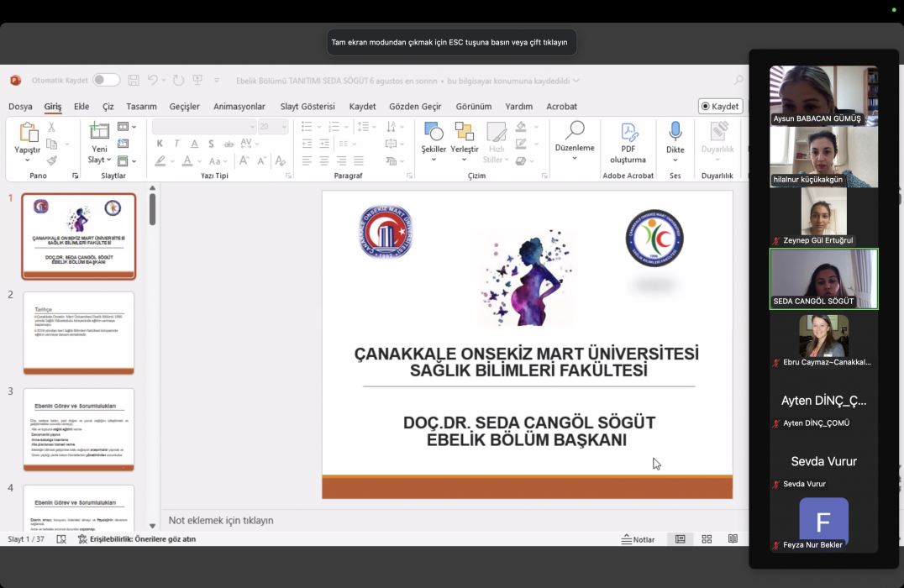
Task: Select slide 2 Tarihçe thumbnail
Action: click(78, 333)
